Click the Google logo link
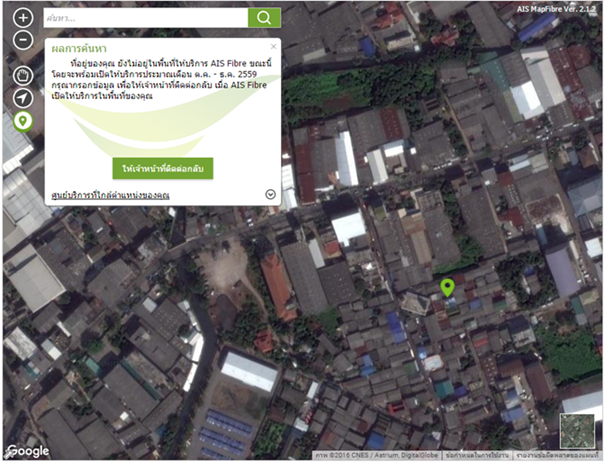The width and height of the screenshot is (605, 462). point(28,451)
